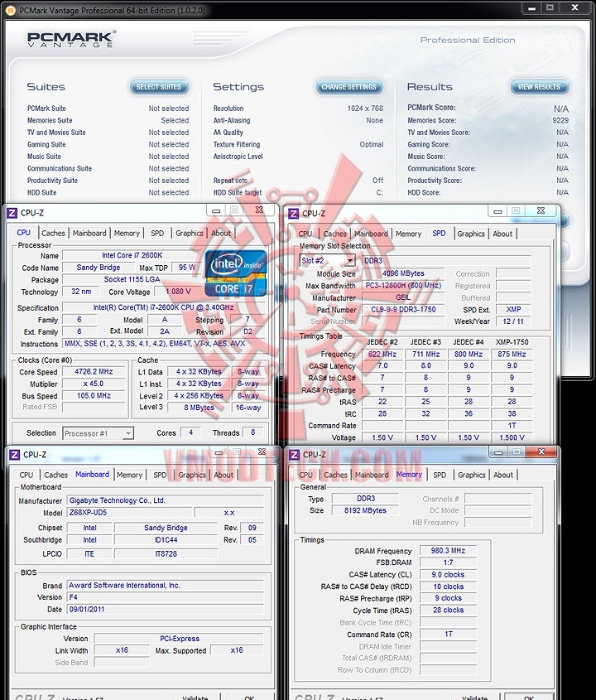Click the FSB:DRAM ratio value 1:7
This screenshot has height=700, width=596.
(448, 562)
